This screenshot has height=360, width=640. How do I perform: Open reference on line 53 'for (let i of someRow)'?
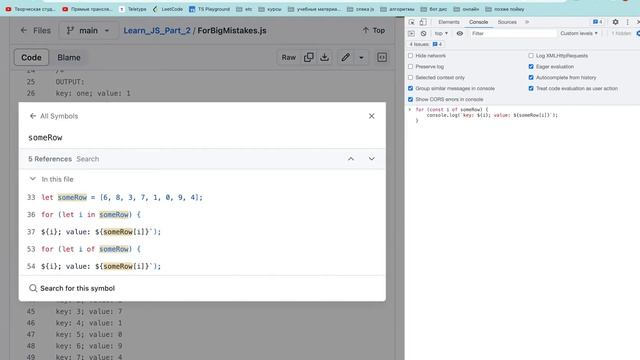tap(202, 249)
